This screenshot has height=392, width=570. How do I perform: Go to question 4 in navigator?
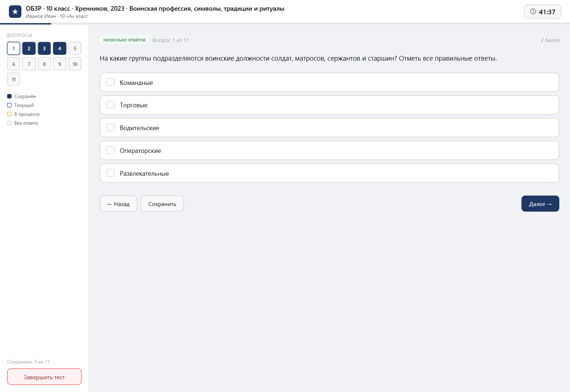tap(59, 48)
